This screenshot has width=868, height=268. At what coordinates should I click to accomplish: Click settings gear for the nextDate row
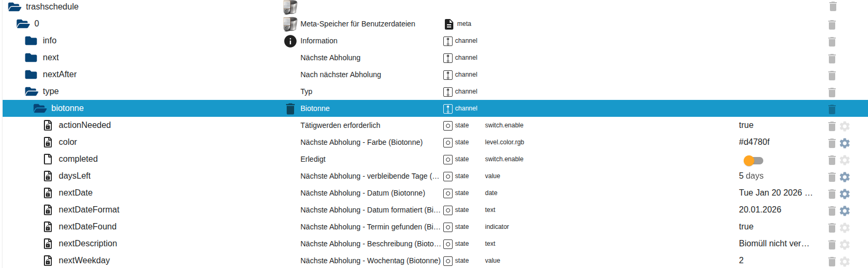[x=845, y=193]
